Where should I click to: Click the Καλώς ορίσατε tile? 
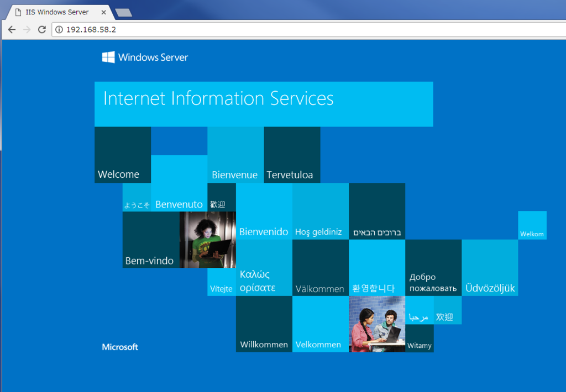tap(264, 268)
